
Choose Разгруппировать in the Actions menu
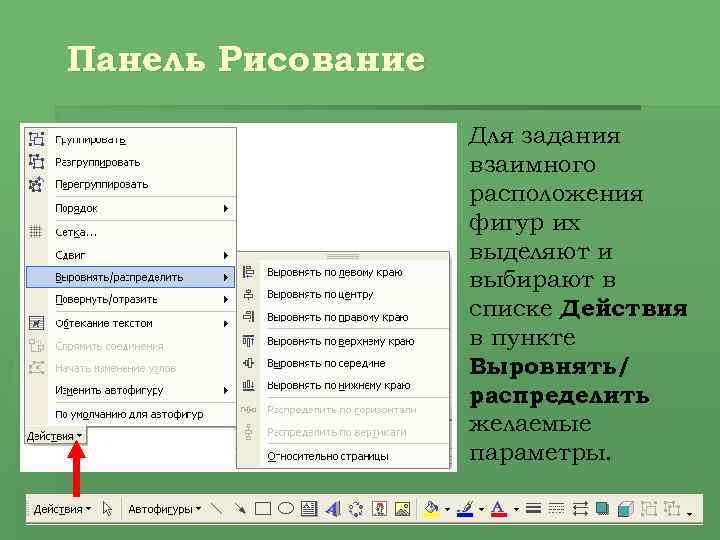130,162
